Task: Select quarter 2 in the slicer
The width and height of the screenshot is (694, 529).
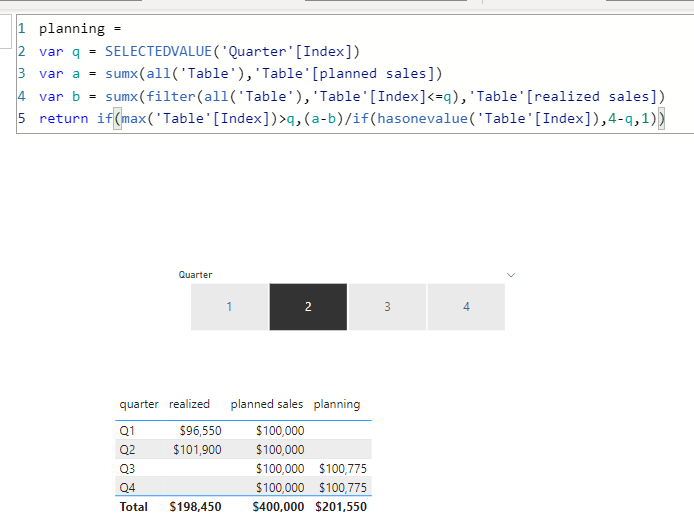Action: (308, 307)
